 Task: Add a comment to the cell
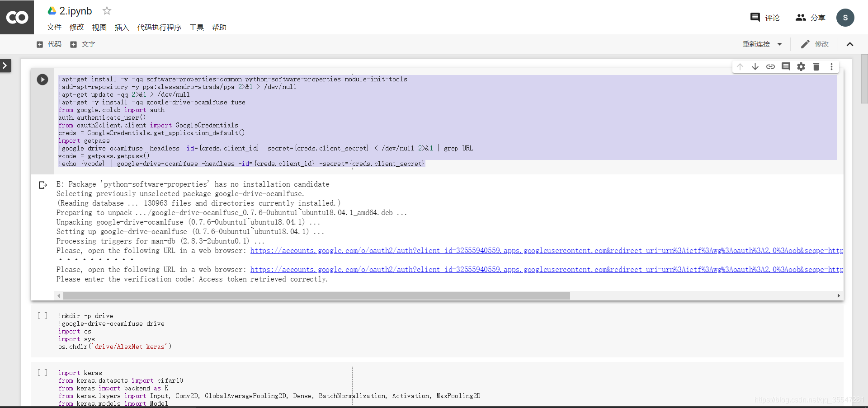point(786,67)
